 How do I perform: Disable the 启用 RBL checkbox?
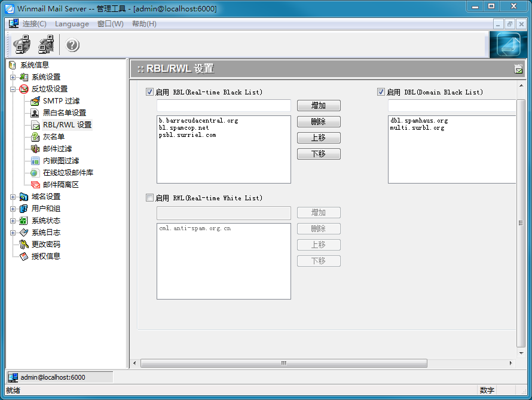150,93
